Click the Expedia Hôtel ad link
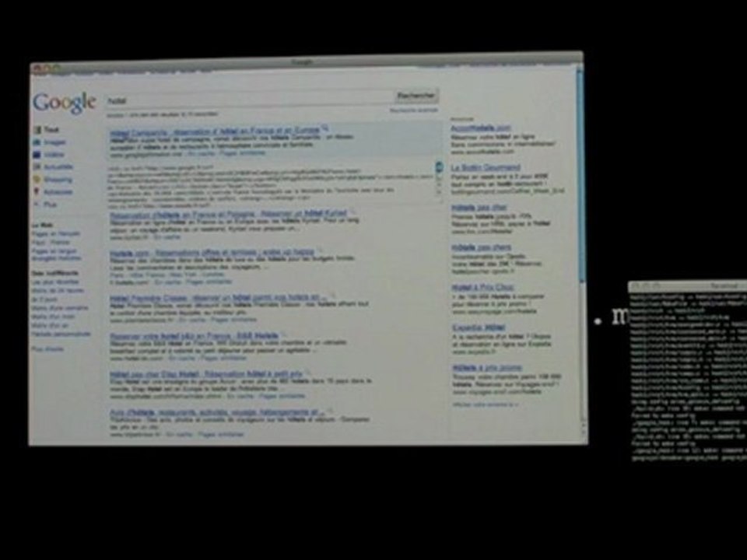 coord(479,328)
